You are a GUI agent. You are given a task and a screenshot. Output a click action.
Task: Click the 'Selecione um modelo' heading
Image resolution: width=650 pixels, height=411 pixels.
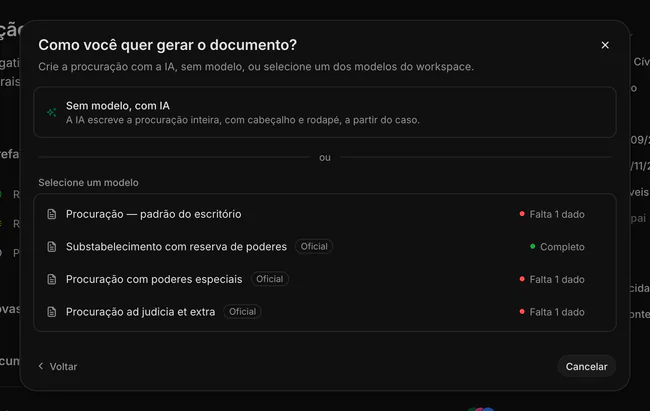[x=88, y=182]
